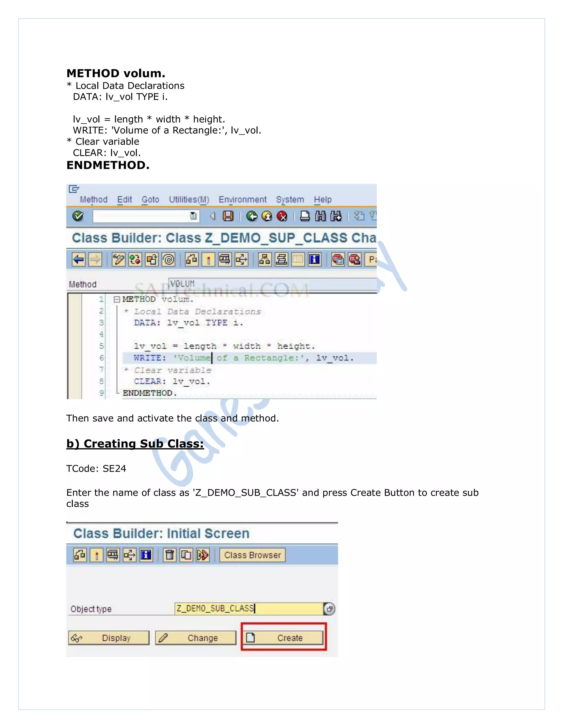
Task: Open the command field history dropdown
Action: (x=194, y=216)
